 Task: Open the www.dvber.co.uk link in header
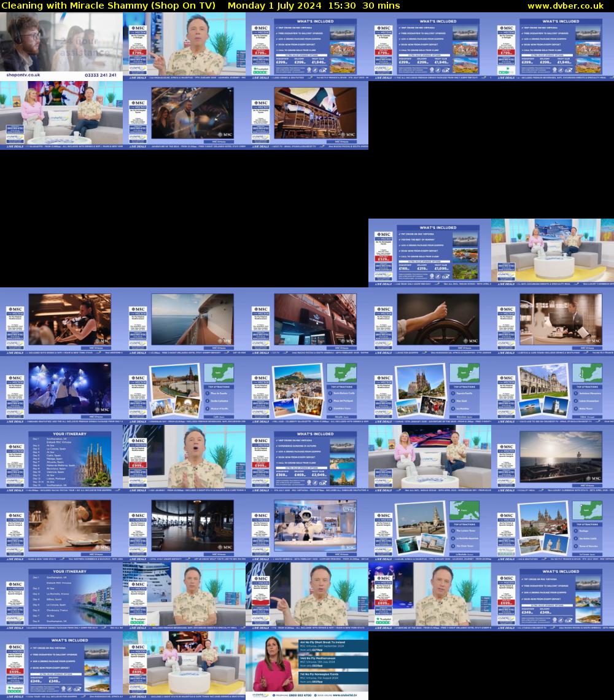pyautogui.click(x=565, y=6)
